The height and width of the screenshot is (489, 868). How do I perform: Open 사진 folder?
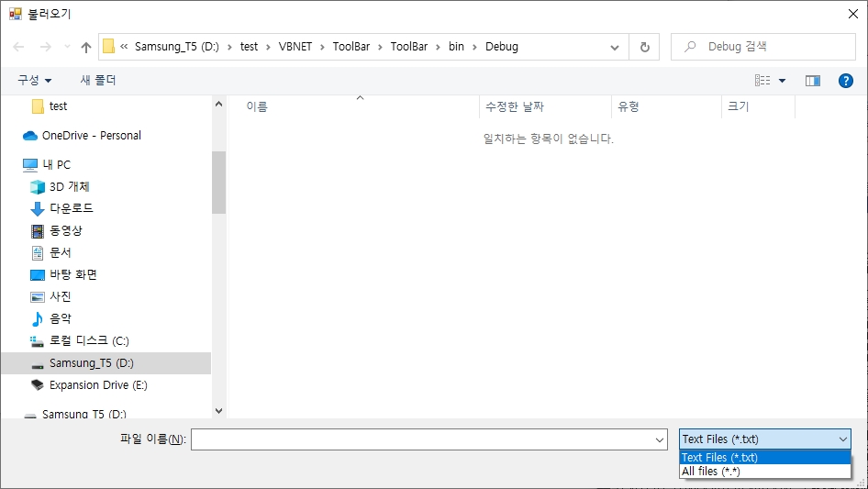(51, 297)
